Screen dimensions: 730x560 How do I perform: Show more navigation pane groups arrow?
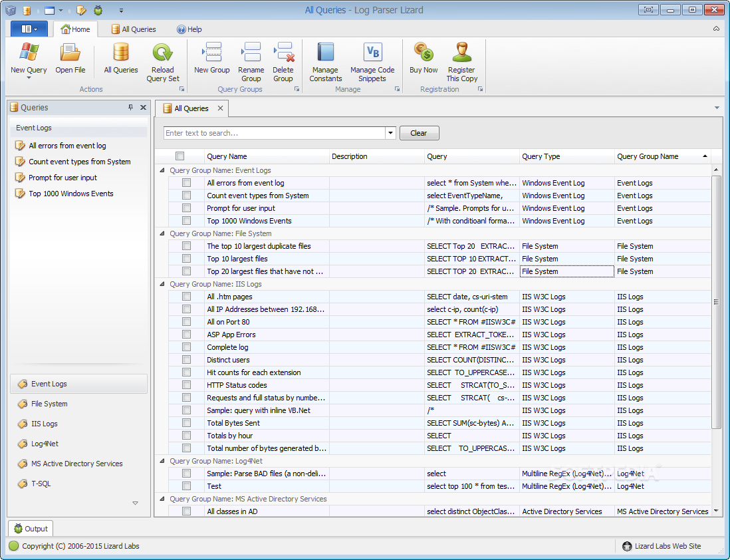135,503
